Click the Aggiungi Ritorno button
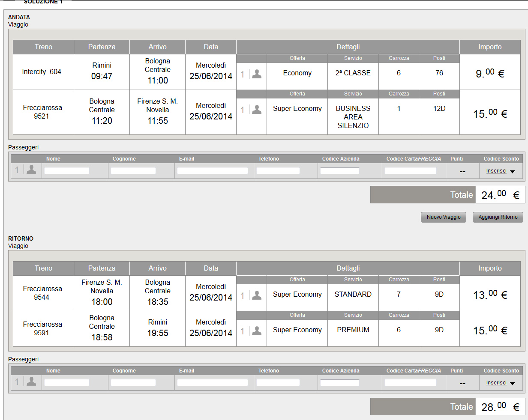528x420 pixels. pyautogui.click(x=498, y=217)
